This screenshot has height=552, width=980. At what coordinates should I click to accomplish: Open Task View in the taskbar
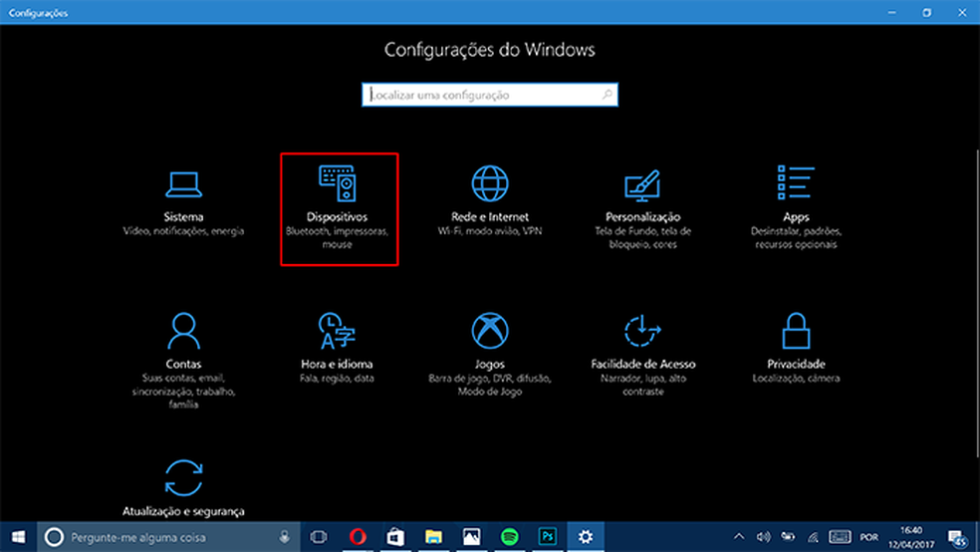[319, 537]
